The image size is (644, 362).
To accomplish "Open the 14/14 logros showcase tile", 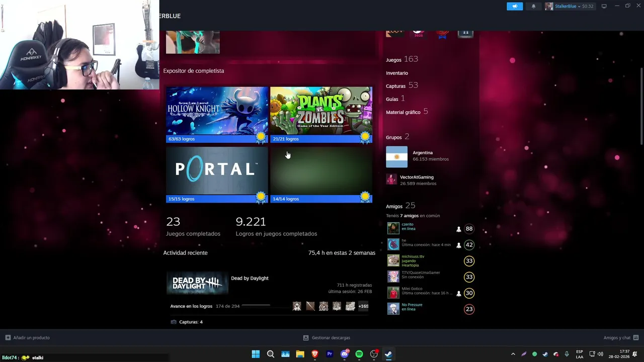I will click(x=321, y=174).
